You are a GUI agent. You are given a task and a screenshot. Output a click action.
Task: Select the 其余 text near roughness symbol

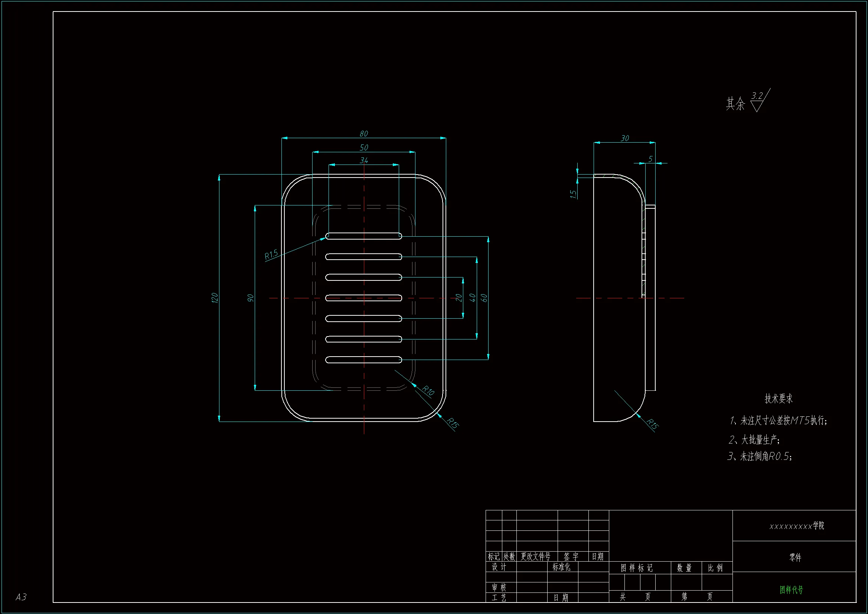tap(735, 104)
